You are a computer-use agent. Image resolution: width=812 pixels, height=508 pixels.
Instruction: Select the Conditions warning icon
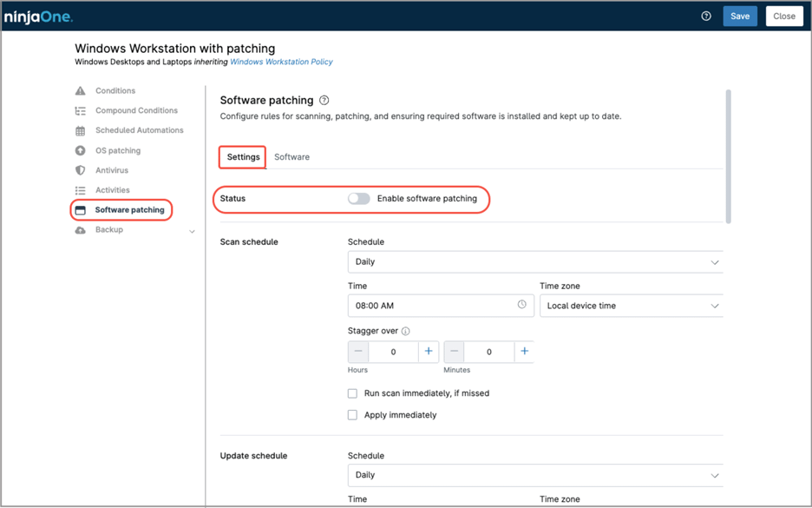(79, 90)
